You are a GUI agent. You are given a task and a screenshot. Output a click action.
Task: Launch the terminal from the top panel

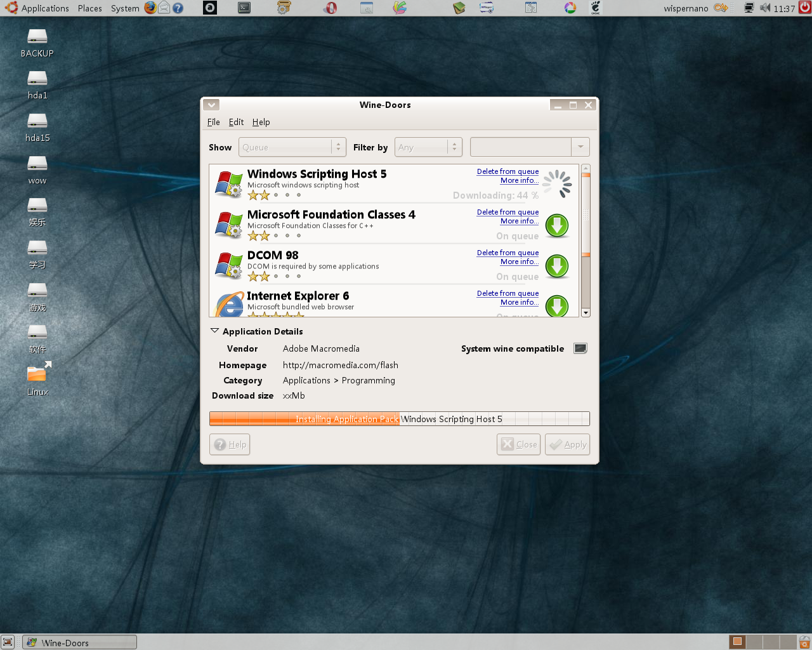(244, 8)
